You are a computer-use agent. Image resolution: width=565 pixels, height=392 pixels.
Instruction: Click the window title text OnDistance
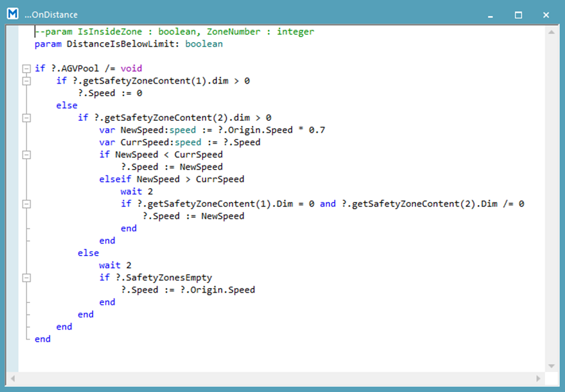pyautogui.click(x=51, y=14)
